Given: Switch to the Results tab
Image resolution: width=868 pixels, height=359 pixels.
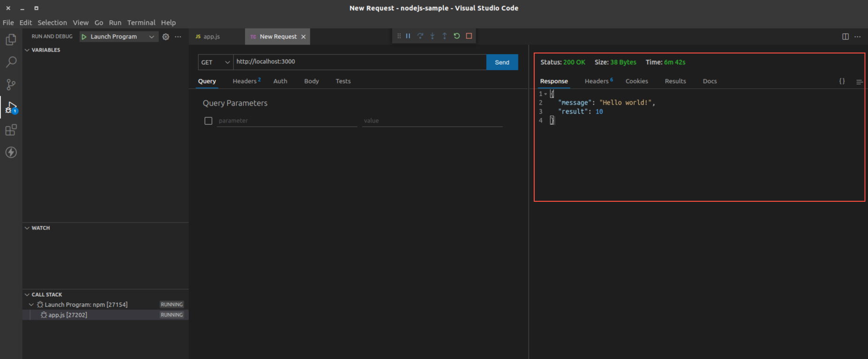Looking at the screenshot, I should (x=675, y=81).
